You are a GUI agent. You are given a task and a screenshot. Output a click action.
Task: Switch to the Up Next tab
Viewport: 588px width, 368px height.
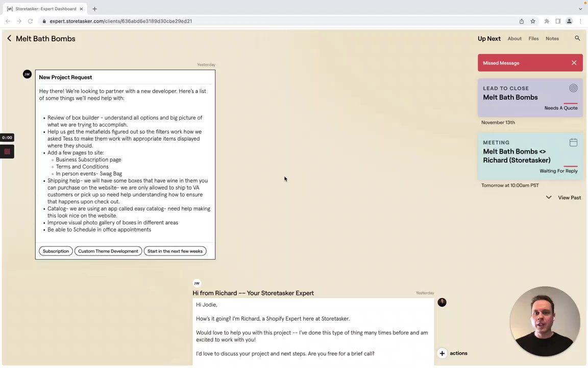[488, 38]
